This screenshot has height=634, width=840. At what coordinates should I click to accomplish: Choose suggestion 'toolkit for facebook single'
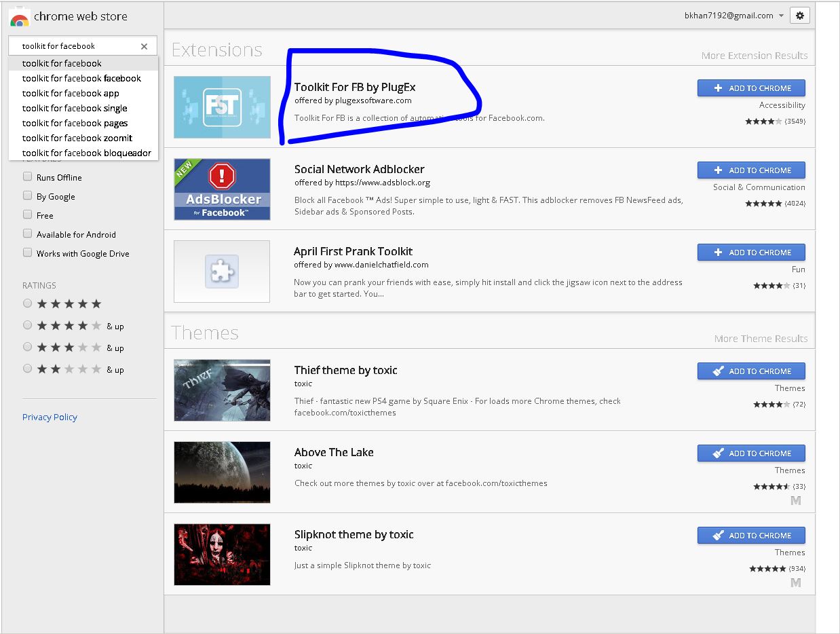click(x=83, y=108)
